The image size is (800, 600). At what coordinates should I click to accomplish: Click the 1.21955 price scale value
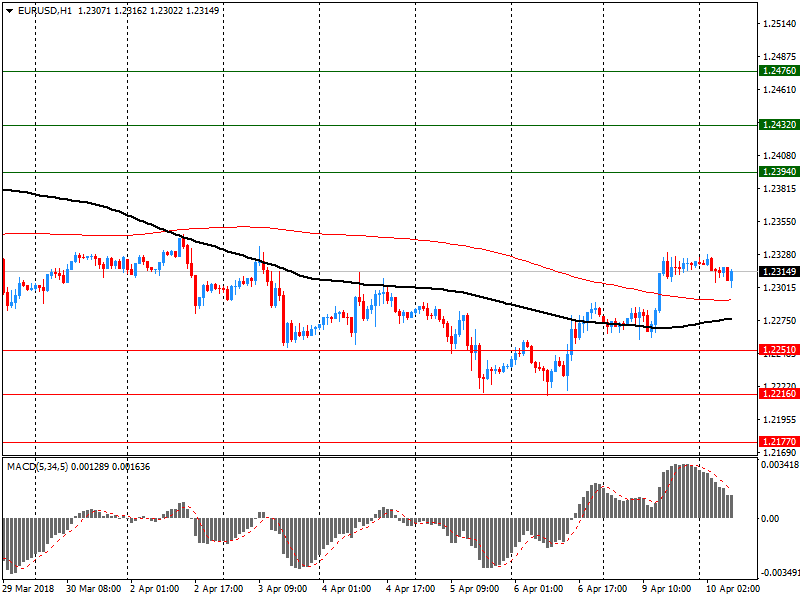pyautogui.click(x=779, y=419)
